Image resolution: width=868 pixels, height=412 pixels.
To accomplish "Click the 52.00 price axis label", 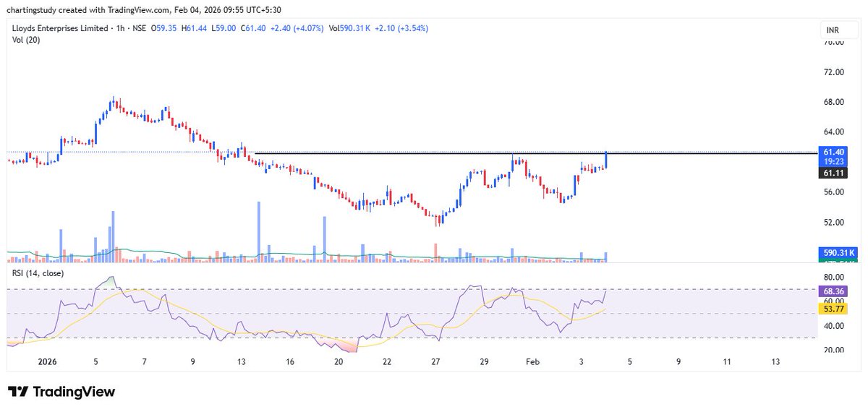I will pos(834,223).
